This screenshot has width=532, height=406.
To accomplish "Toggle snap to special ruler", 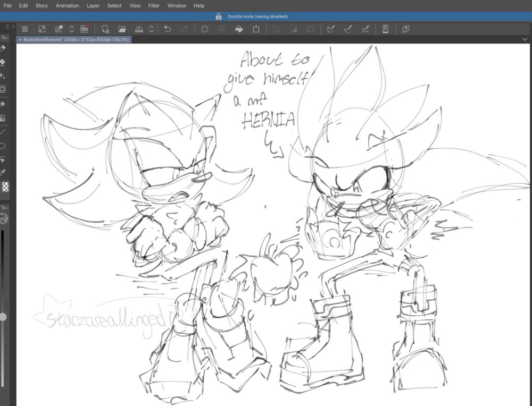I will pyautogui.click(x=348, y=29).
